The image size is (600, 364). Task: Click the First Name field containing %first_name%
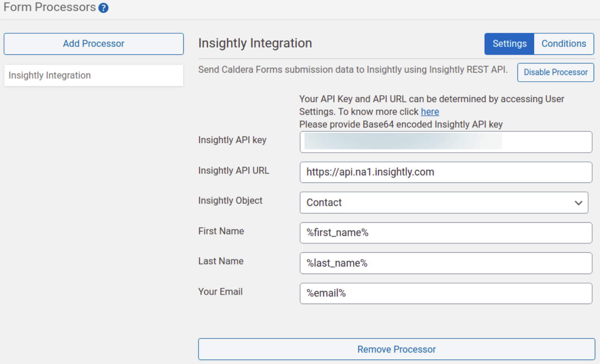(446, 233)
